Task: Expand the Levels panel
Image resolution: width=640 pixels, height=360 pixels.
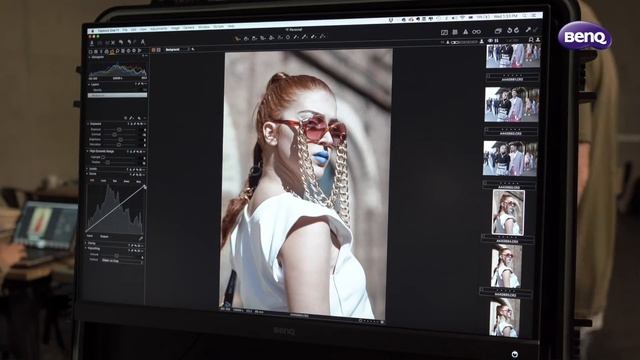Action: (x=87, y=169)
